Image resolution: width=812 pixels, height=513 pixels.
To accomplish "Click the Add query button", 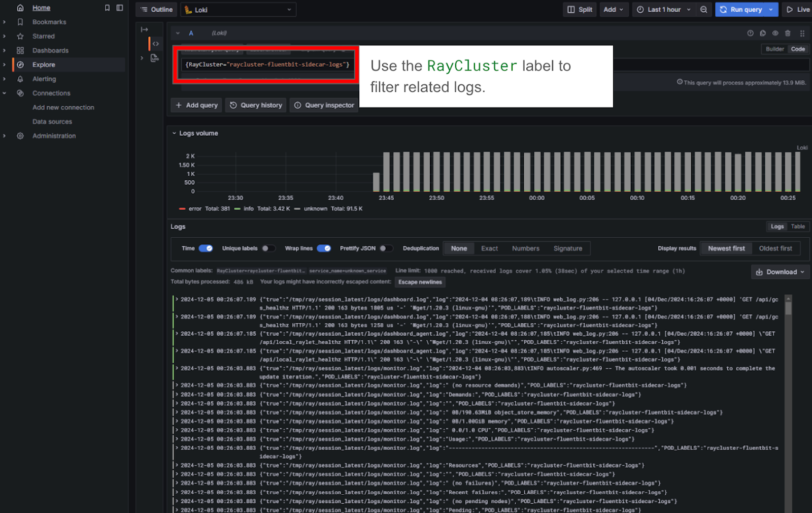I will (196, 105).
